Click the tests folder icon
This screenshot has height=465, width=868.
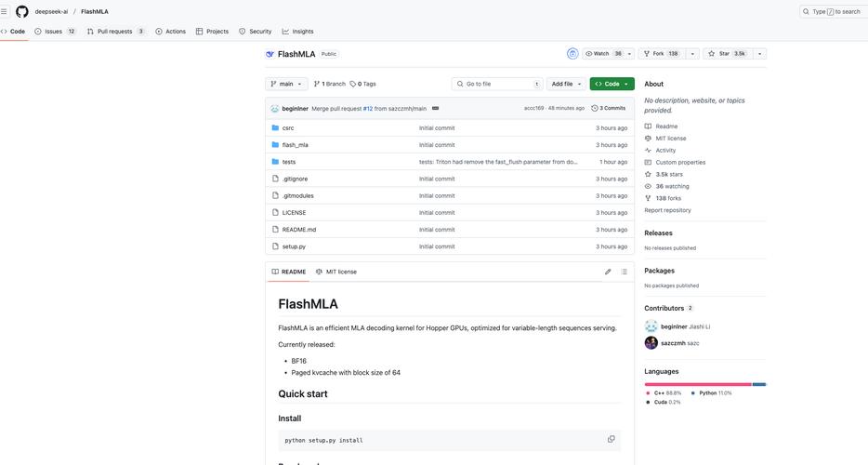click(x=275, y=162)
